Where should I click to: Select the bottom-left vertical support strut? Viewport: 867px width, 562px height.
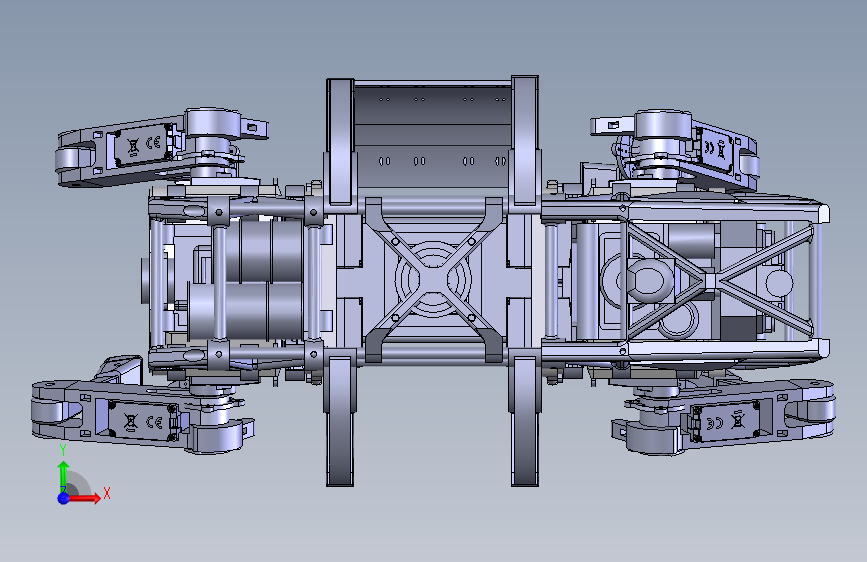coord(340,420)
